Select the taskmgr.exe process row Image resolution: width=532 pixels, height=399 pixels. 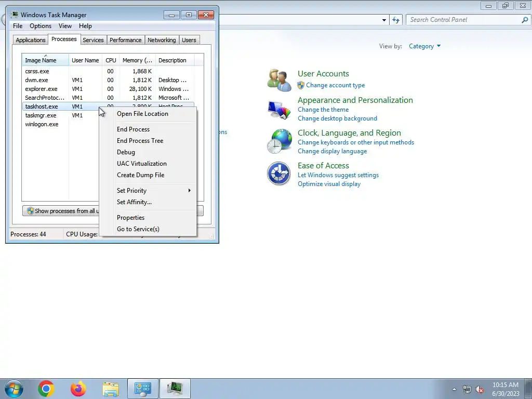point(61,115)
